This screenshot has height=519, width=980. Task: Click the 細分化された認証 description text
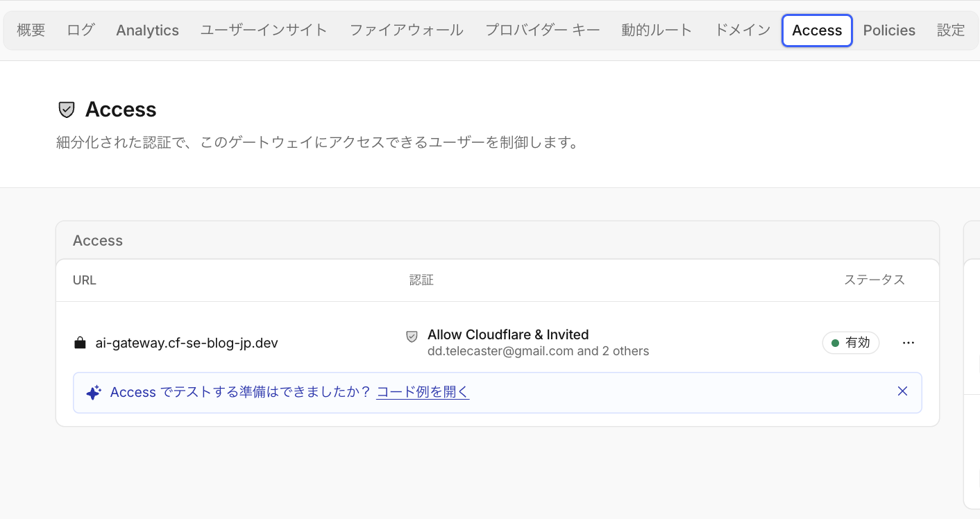317,143
